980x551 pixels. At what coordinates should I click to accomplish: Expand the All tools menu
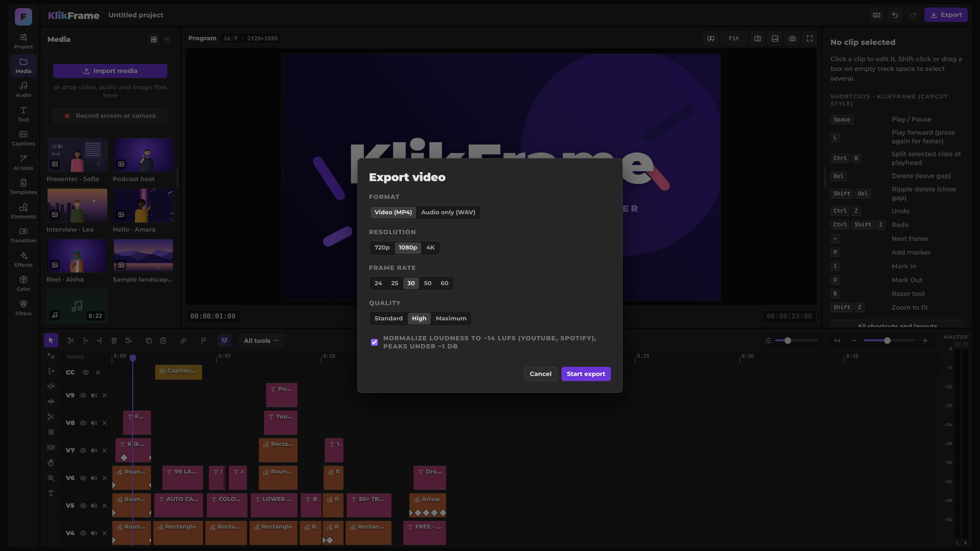261,341
